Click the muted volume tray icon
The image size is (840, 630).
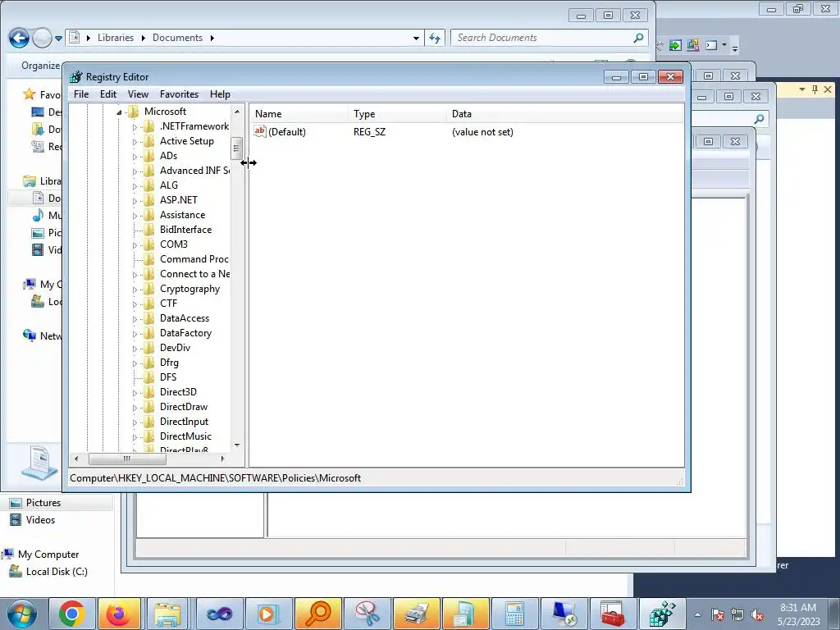tap(757, 615)
